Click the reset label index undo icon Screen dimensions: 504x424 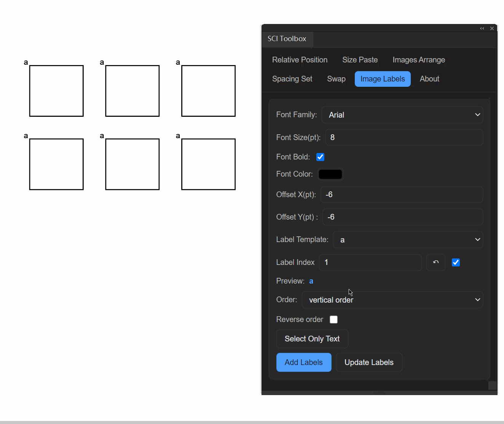pyautogui.click(x=436, y=262)
